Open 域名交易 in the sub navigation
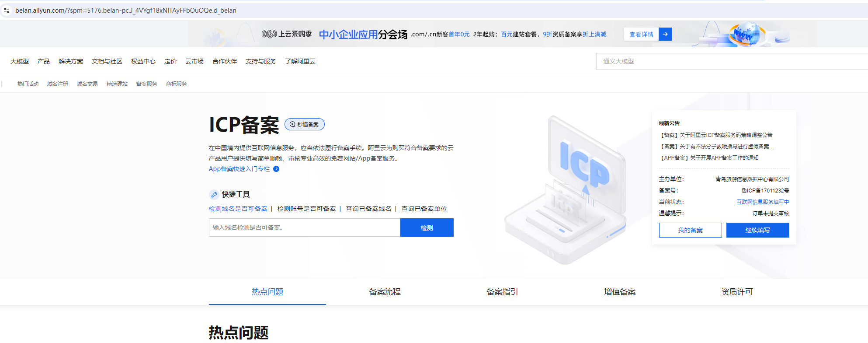The image size is (868, 343). click(87, 84)
